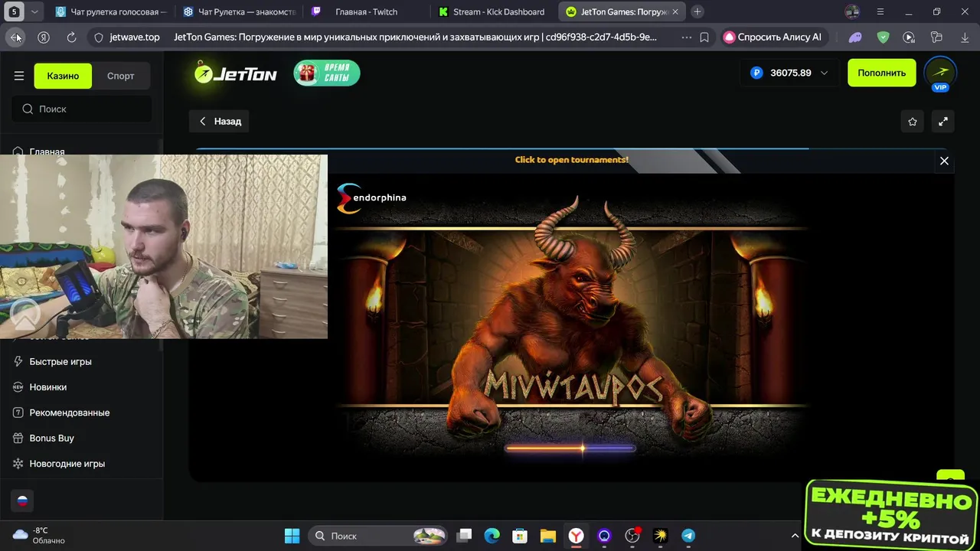
Task: Switch to Главная - Twitch tab
Action: (366, 11)
